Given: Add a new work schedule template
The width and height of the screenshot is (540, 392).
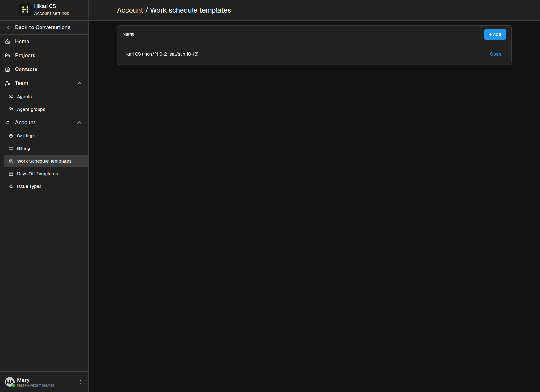Looking at the screenshot, I should [495, 34].
